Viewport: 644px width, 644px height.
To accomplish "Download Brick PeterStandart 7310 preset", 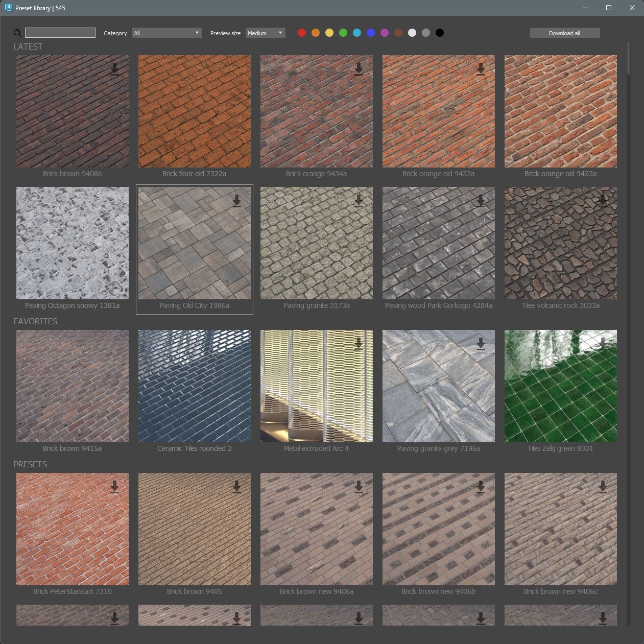I will point(115,487).
